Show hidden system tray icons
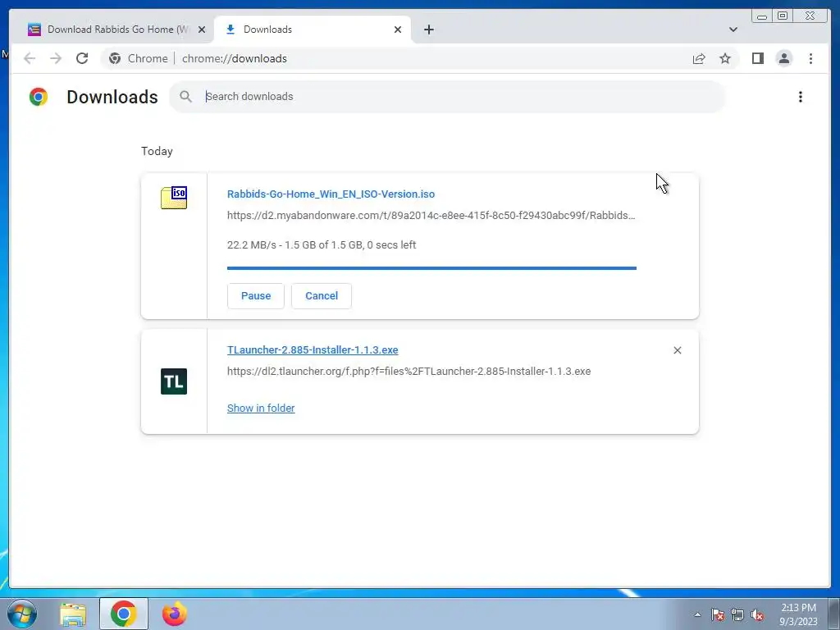 pos(697,614)
